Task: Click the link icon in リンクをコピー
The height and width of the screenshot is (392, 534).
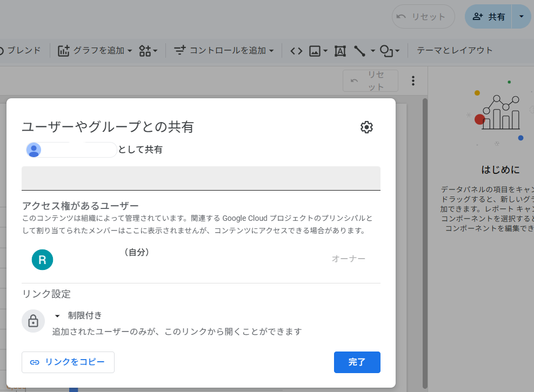Action: [35, 362]
